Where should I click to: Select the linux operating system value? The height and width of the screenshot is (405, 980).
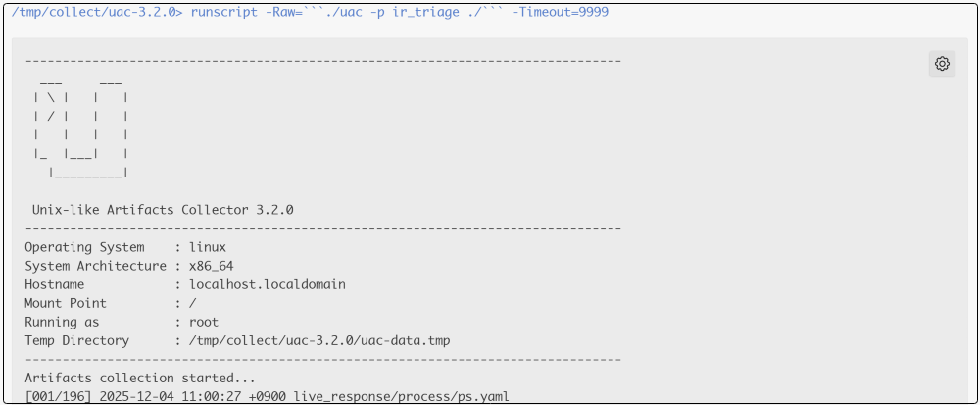coord(208,247)
